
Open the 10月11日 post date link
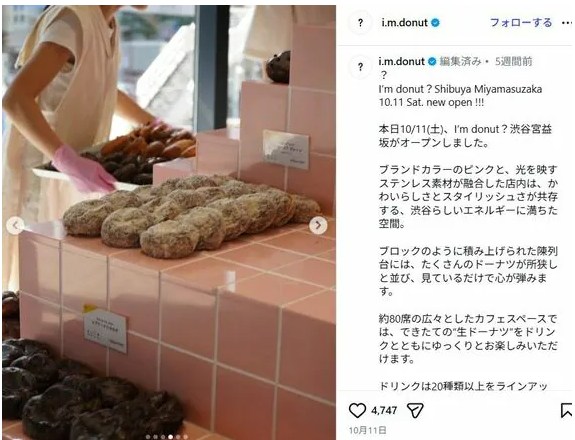(367, 430)
